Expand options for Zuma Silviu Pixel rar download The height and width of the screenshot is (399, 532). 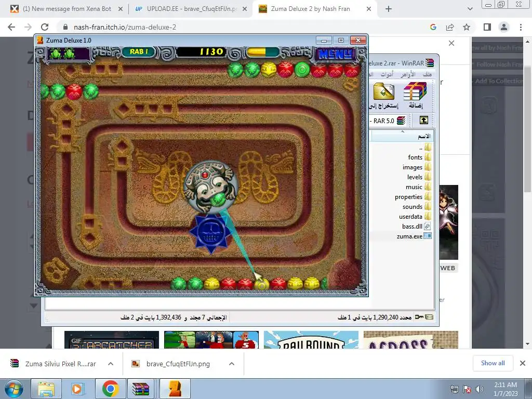tap(111, 364)
